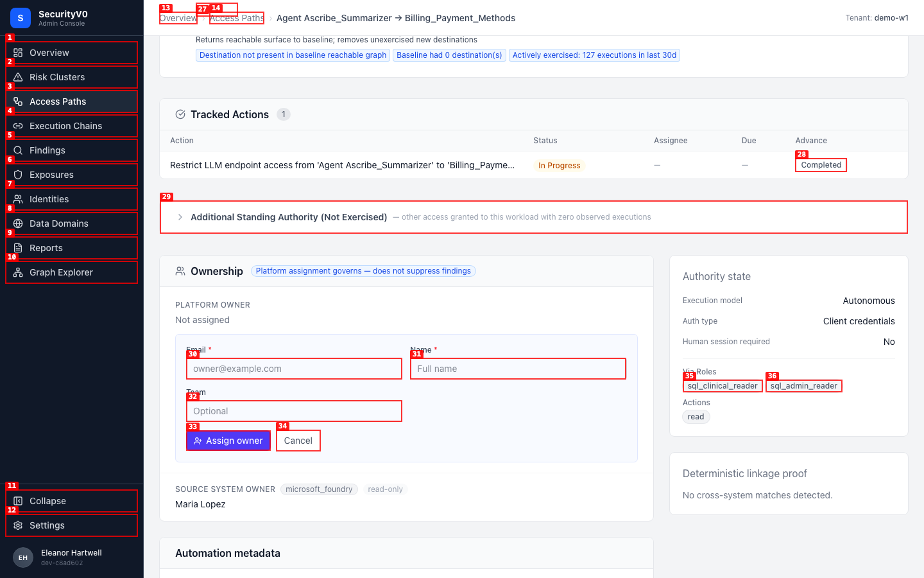
Task: Select the sql_admin_reader role chip
Action: pos(804,386)
